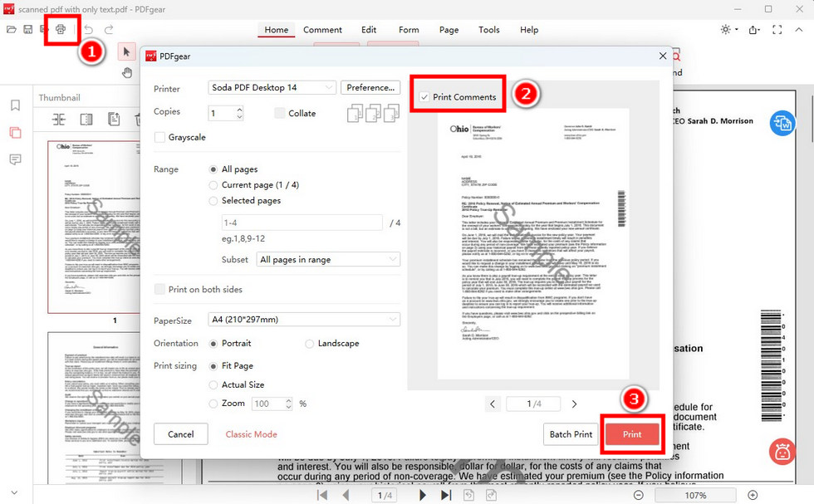Open the Comment tab
814x504 pixels.
[322, 30]
